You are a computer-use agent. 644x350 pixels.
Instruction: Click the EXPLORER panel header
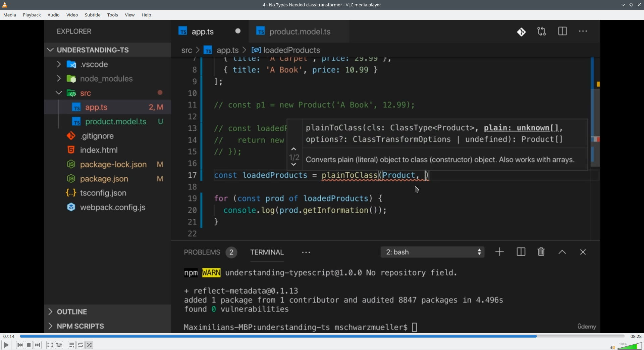coord(74,32)
